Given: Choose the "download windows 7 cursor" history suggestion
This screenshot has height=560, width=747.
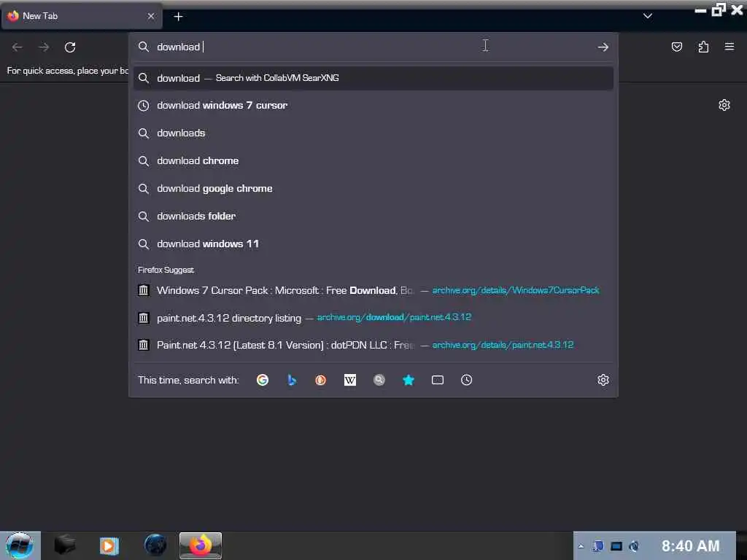Looking at the screenshot, I should [373, 105].
